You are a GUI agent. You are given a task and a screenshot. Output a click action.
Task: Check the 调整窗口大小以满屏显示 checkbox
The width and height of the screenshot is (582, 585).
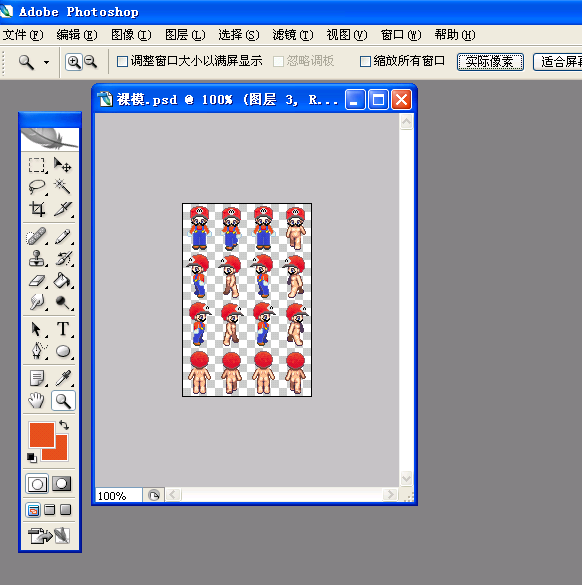tap(122, 62)
